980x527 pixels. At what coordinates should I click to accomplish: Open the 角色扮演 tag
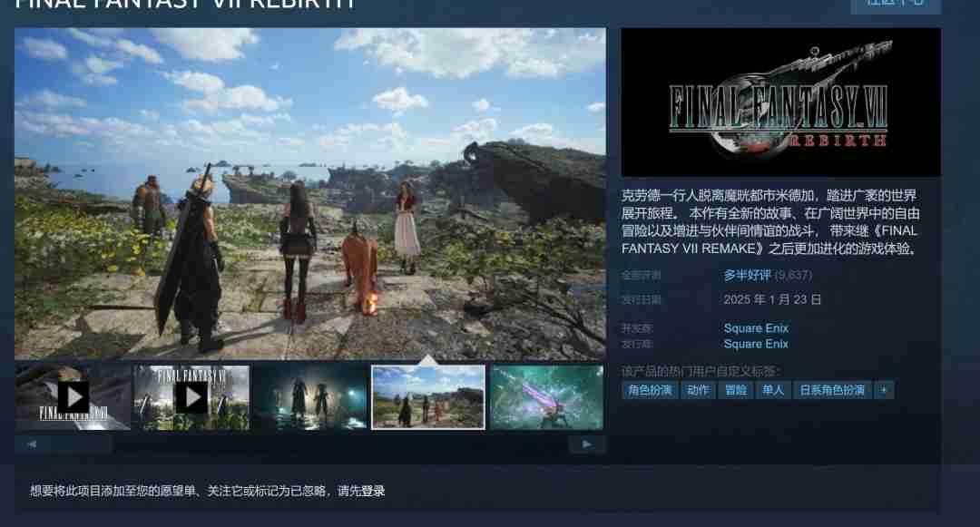(651, 390)
